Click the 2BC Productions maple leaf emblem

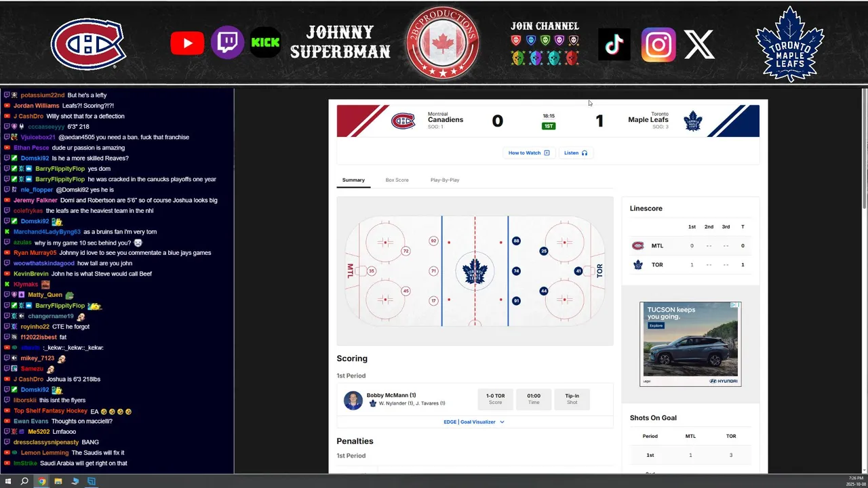(443, 43)
